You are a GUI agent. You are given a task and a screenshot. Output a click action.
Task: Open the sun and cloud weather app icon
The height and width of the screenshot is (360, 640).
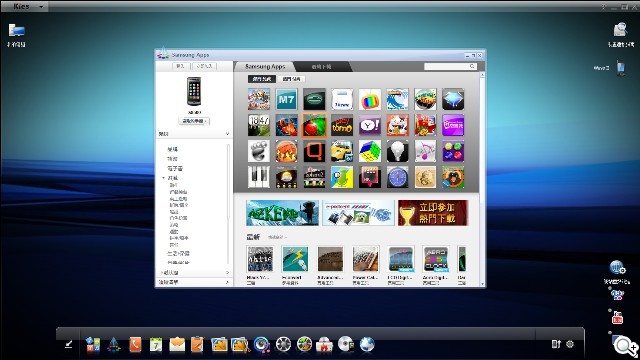click(x=287, y=177)
